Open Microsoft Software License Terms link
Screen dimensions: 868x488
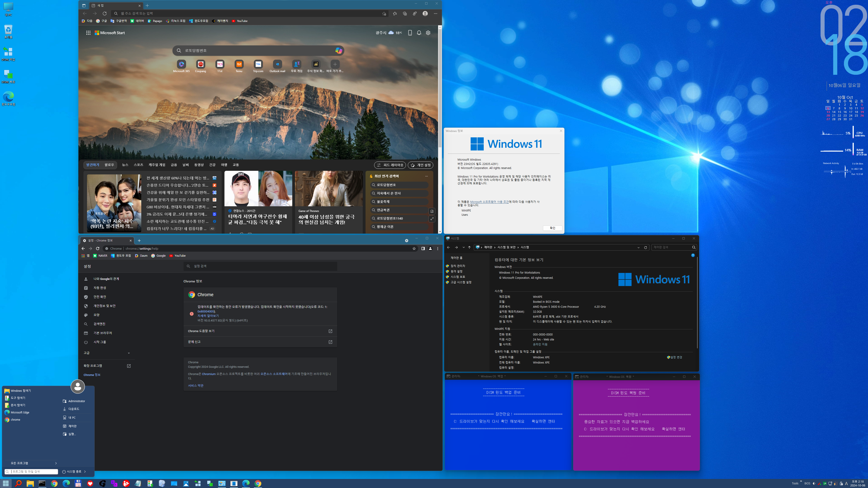489,202
